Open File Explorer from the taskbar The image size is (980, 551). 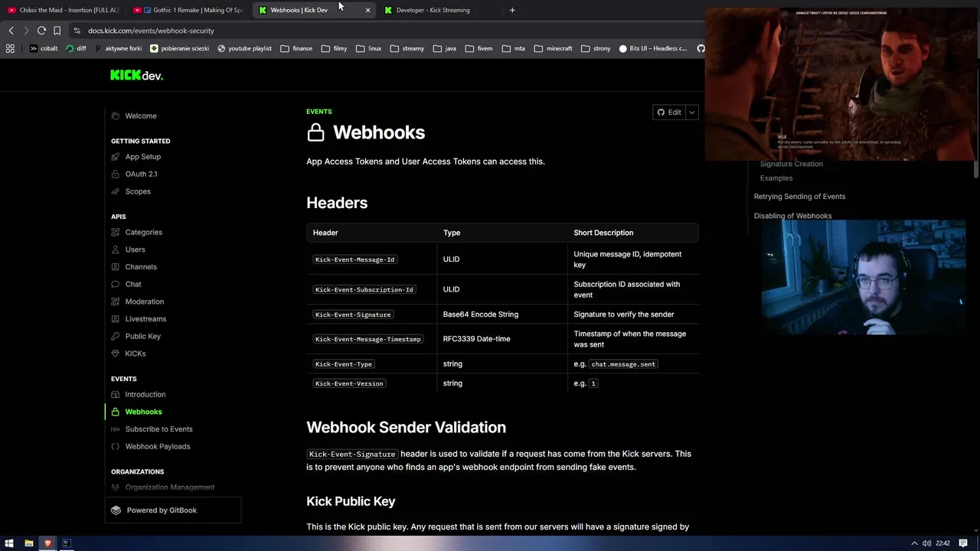[28, 543]
